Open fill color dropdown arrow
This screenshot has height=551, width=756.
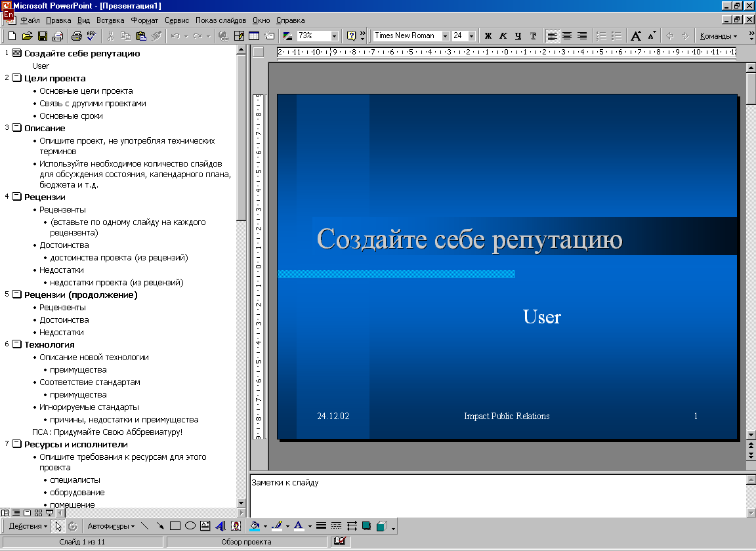[x=265, y=526]
